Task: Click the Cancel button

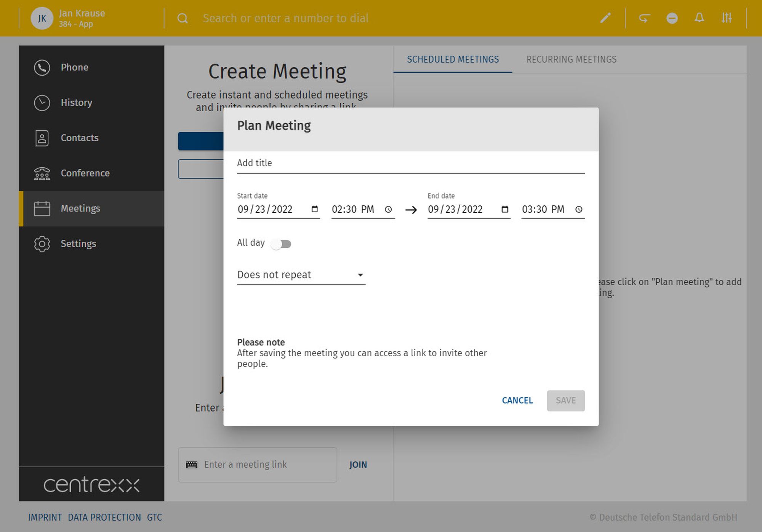Action: click(517, 401)
